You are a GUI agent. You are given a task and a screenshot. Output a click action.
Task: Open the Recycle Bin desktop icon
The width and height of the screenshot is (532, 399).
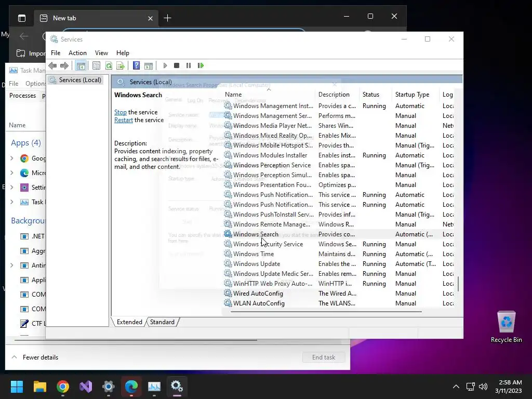pos(506,327)
